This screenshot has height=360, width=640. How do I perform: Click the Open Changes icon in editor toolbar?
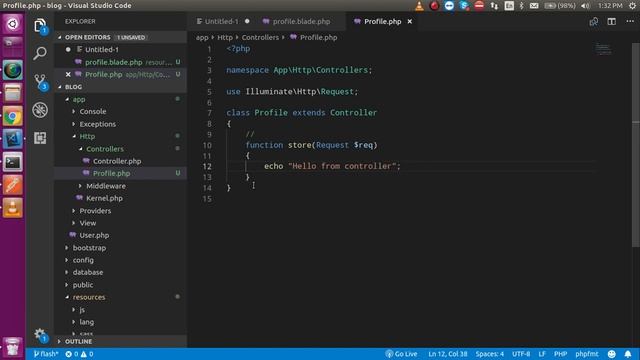(593, 22)
